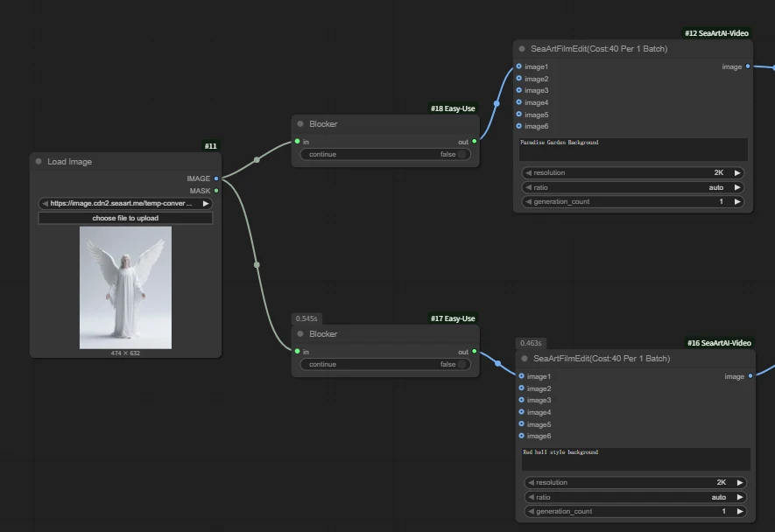Open the image URL combo in Load Image
Viewport: 775px width, 532px height.
tap(125, 204)
